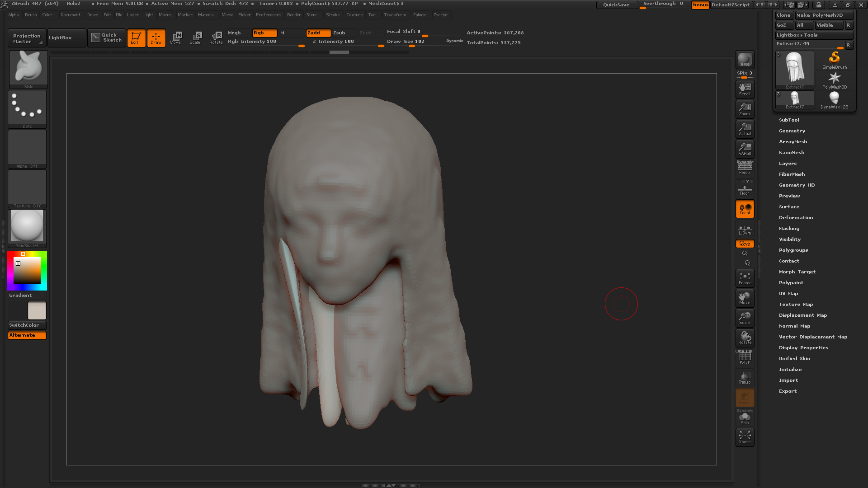
Task: Click the Scale mode icon in top toolbar
Action: point(195,38)
